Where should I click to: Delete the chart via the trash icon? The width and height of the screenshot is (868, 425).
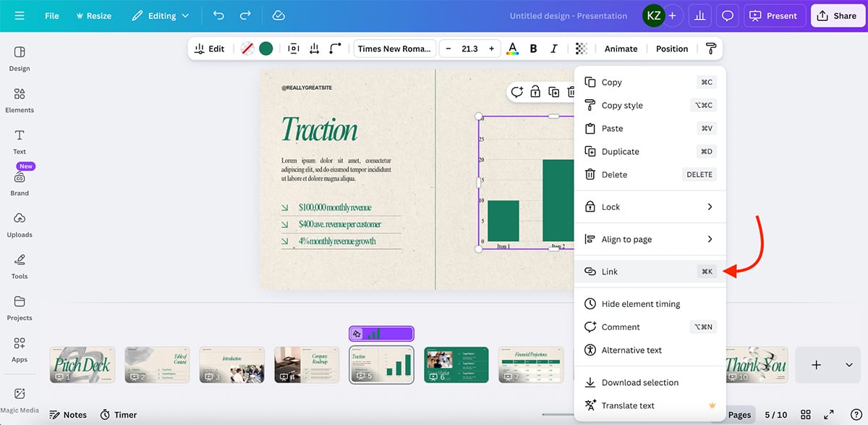(x=570, y=92)
